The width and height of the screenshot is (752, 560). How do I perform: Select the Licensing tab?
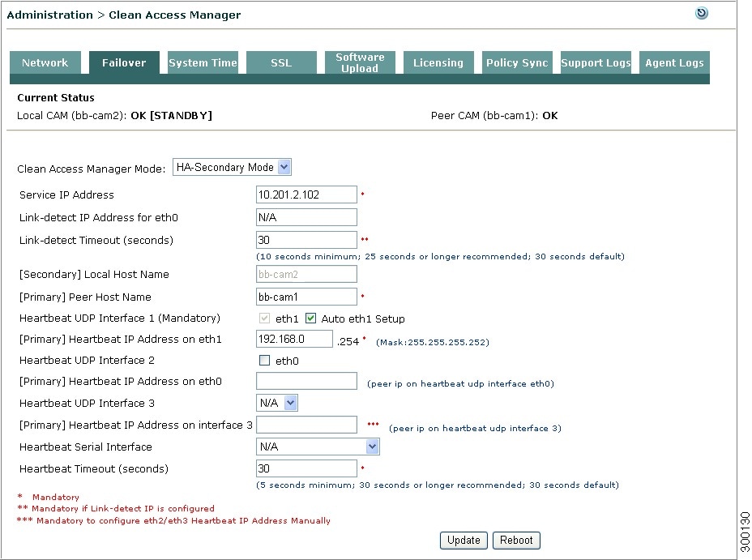tap(438, 63)
